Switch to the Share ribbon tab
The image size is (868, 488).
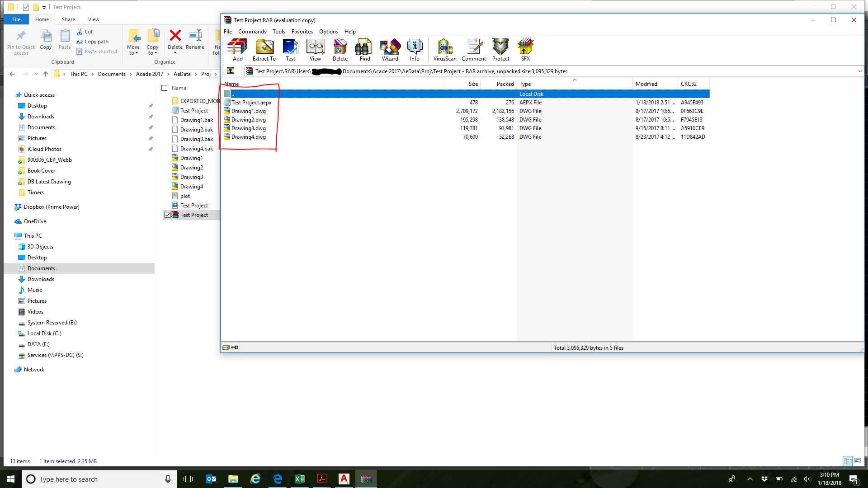tap(68, 19)
